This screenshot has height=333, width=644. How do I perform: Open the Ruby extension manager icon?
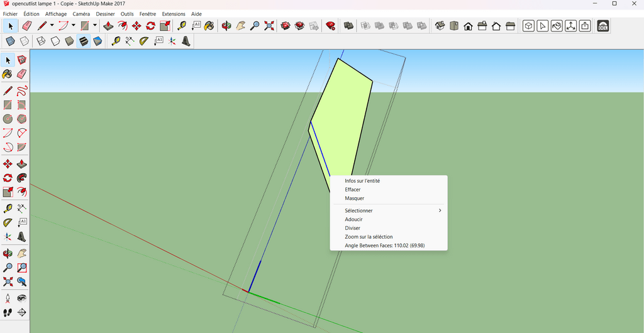coord(330,26)
